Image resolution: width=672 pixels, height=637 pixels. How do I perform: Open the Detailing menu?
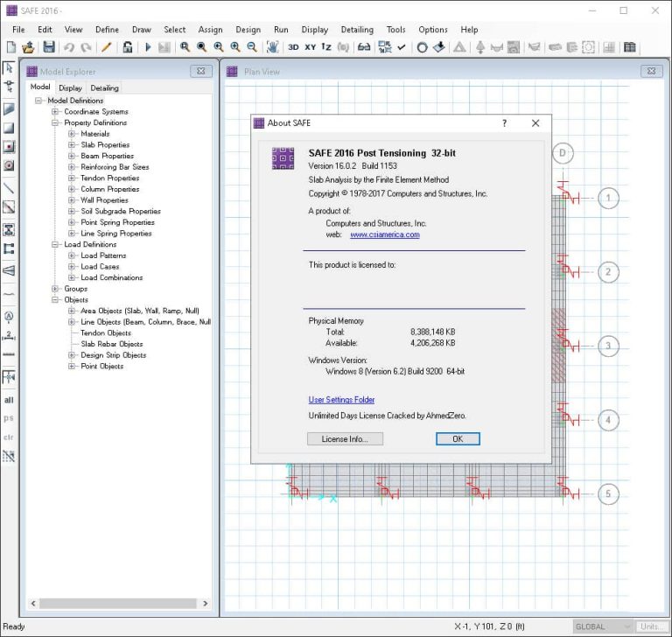(357, 30)
